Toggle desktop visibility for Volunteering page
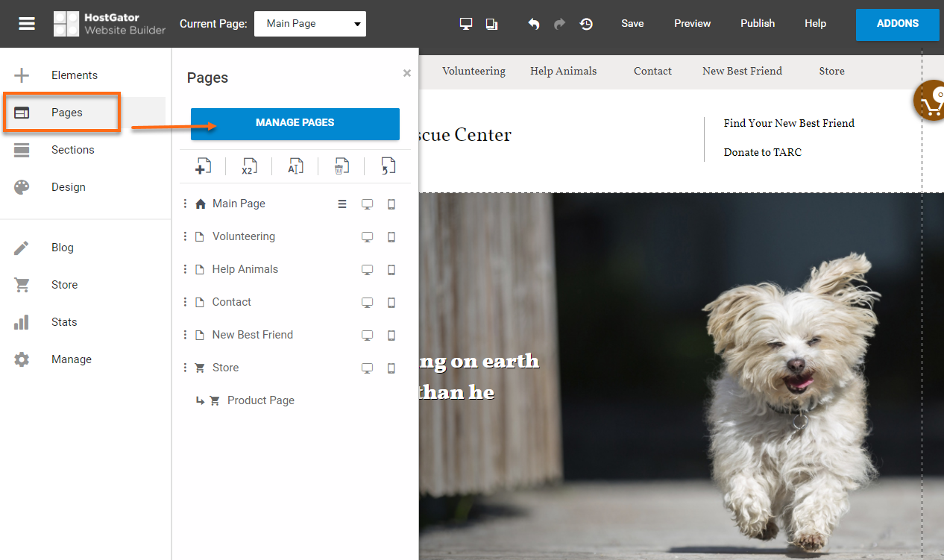This screenshot has width=944, height=560. (367, 237)
